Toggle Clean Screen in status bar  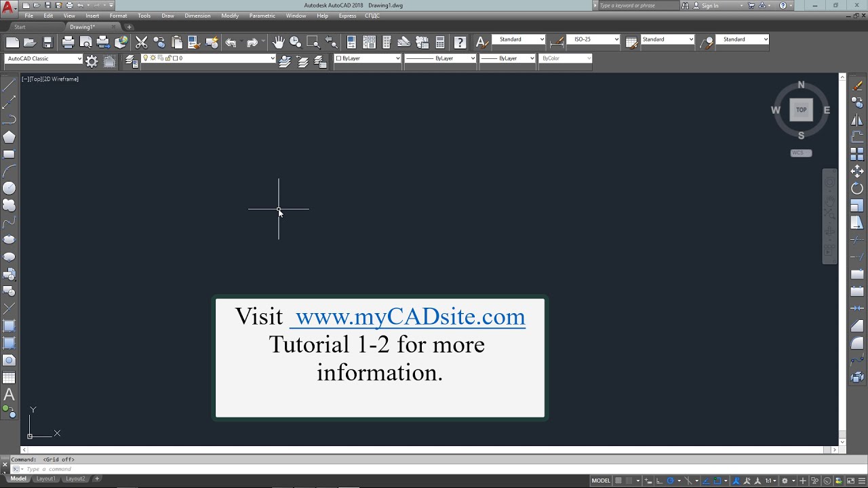pos(850,481)
